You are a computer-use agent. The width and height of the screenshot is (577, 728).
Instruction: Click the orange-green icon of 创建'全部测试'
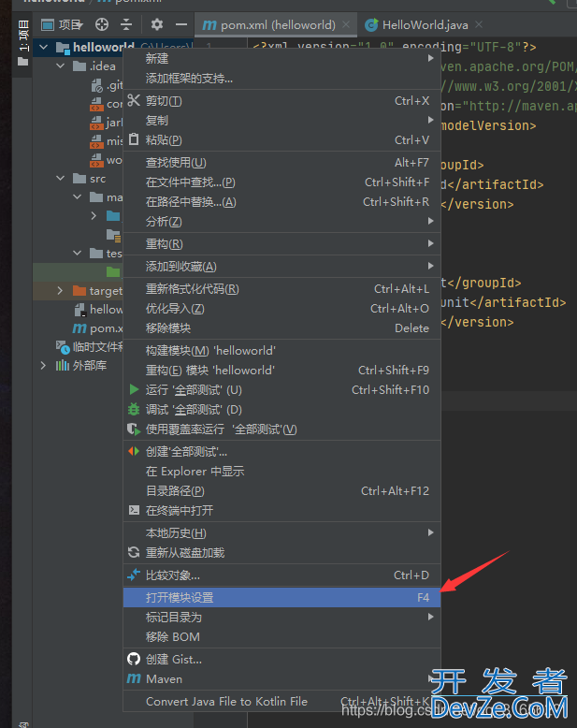tap(134, 451)
